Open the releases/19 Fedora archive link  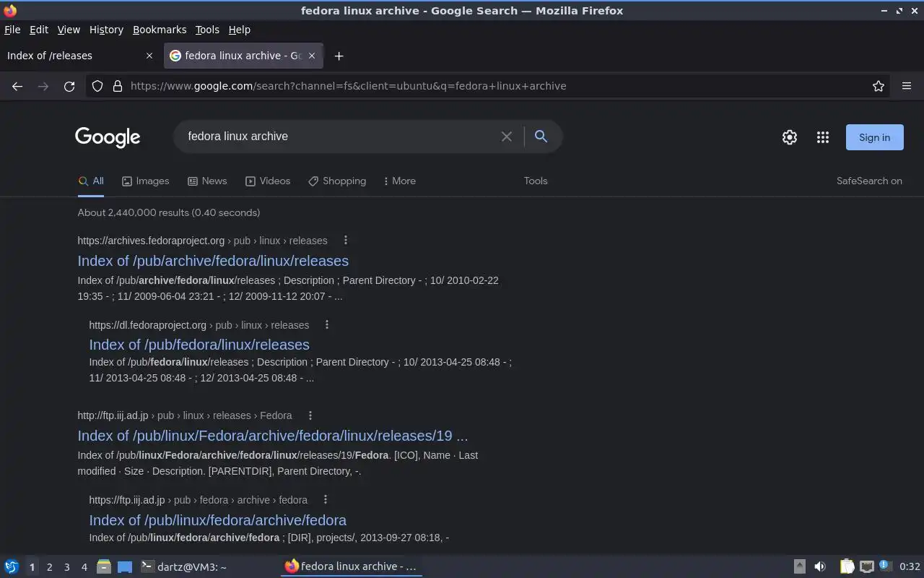[x=273, y=436]
